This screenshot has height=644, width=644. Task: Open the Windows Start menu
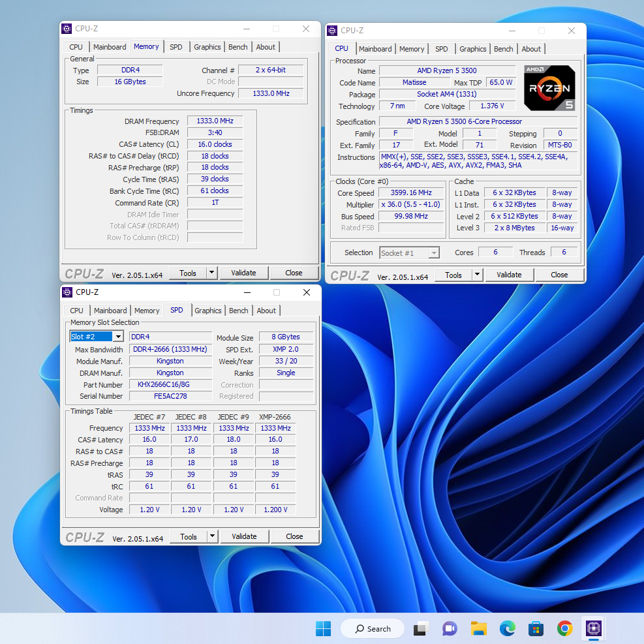323,628
